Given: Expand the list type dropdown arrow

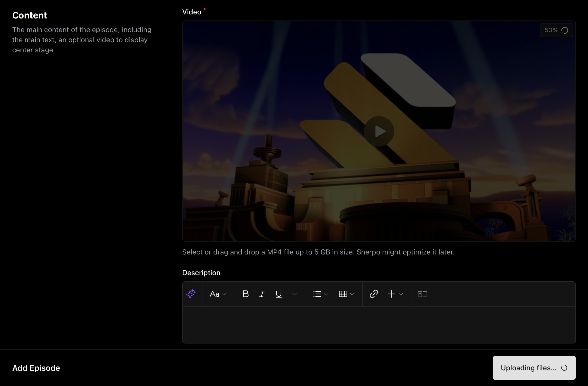Looking at the screenshot, I should (x=326, y=294).
